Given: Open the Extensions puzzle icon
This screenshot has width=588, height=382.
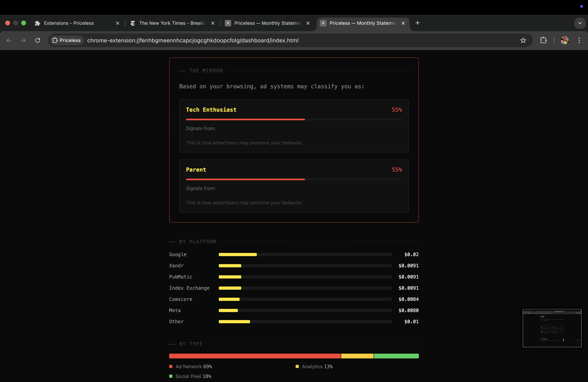Looking at the screenshot, I should [x=543, y=40].
